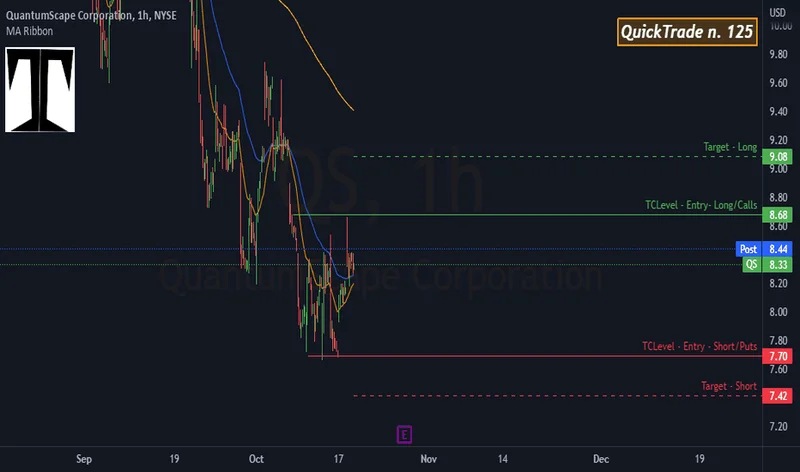Open the USD currency selector
The height and width of the screenshot is (472, 800).
776,11
